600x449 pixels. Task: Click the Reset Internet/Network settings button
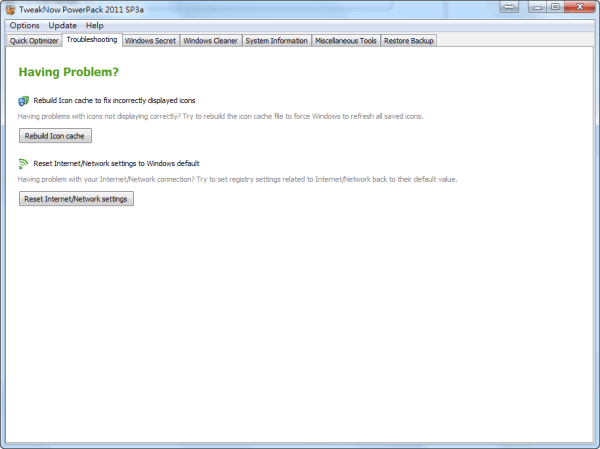76,199
